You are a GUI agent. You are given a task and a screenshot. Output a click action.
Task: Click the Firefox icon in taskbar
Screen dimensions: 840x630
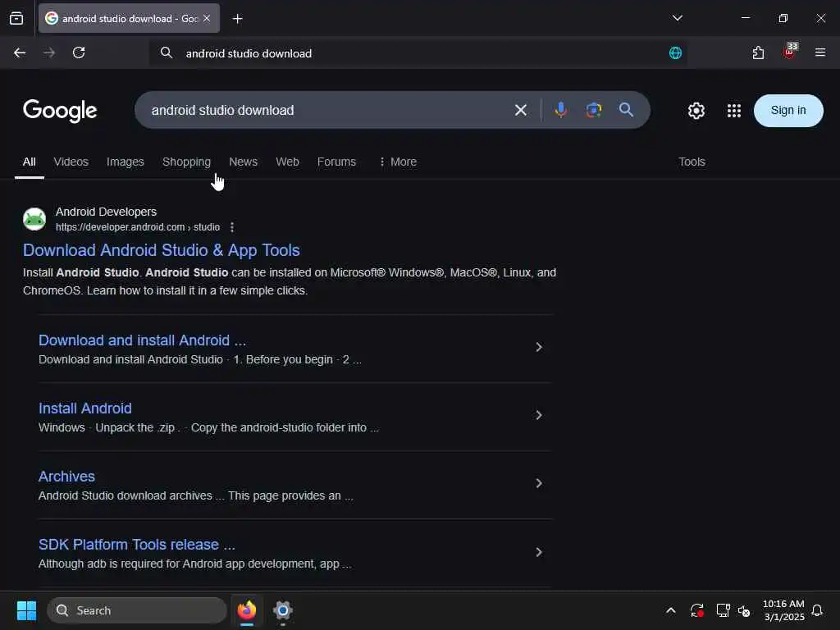tap(247, 610)
